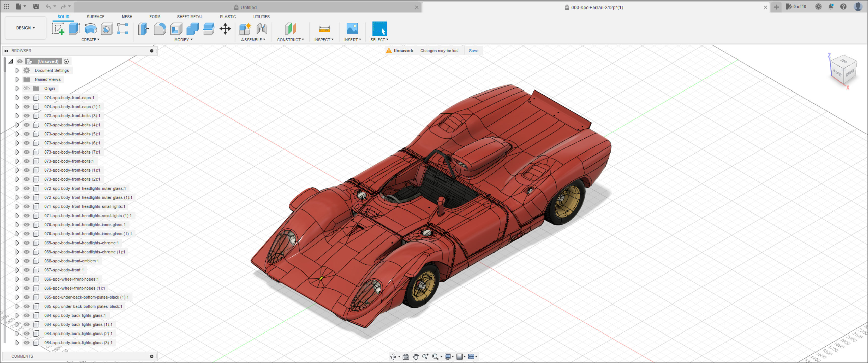Screen dimensions: 868x363
Task: Activate the (Unsaved) root component radio
Action: click(x=66, y=61)
